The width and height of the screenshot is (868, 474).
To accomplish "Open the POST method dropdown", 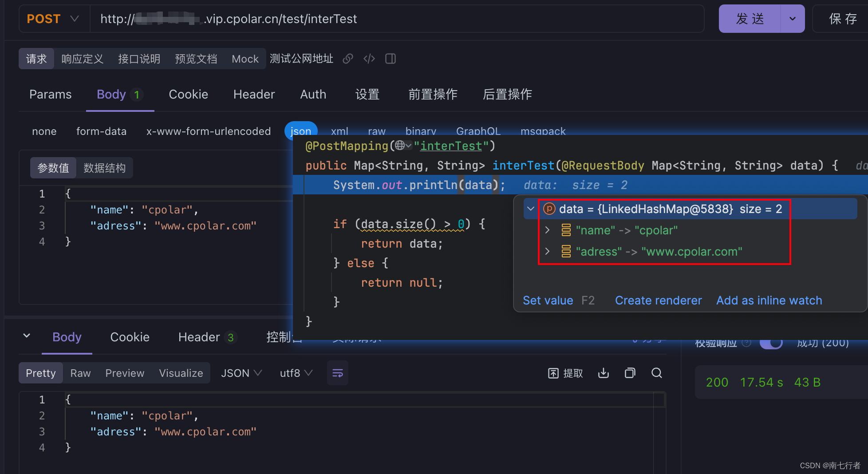I will tap(54, 19).
